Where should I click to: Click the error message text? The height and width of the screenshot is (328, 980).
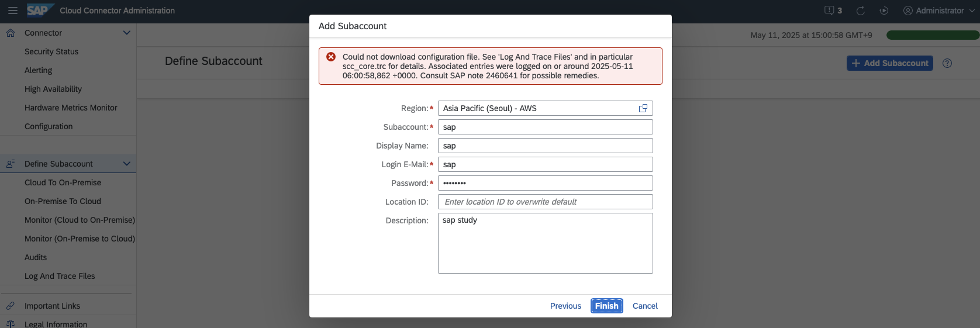coord(488,66)
